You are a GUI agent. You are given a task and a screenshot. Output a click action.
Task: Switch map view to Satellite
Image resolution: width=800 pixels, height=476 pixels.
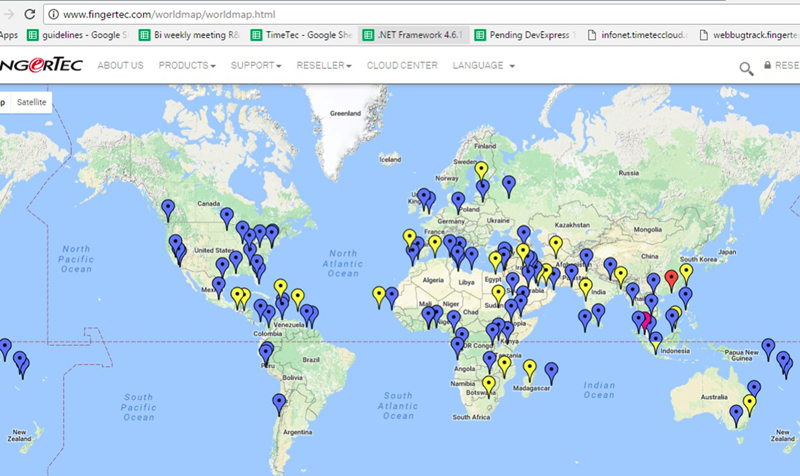[31, 102]
